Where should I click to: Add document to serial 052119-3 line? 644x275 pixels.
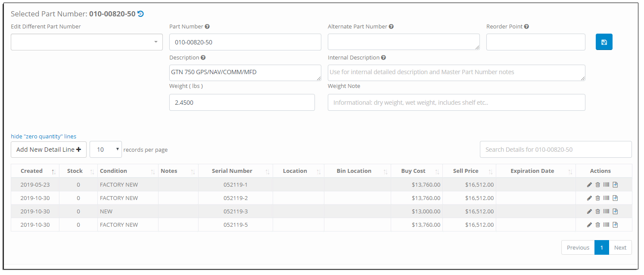615,212
